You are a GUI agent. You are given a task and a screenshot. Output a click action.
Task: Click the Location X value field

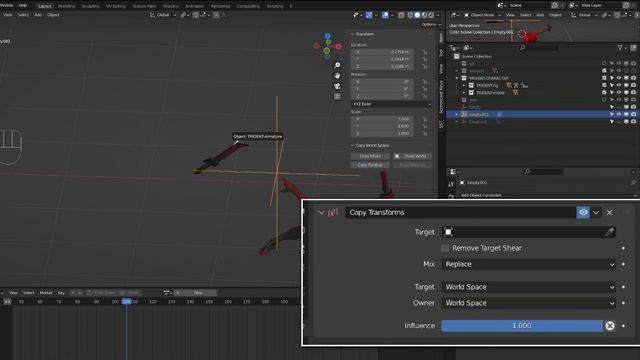click(x=382, y=52)
